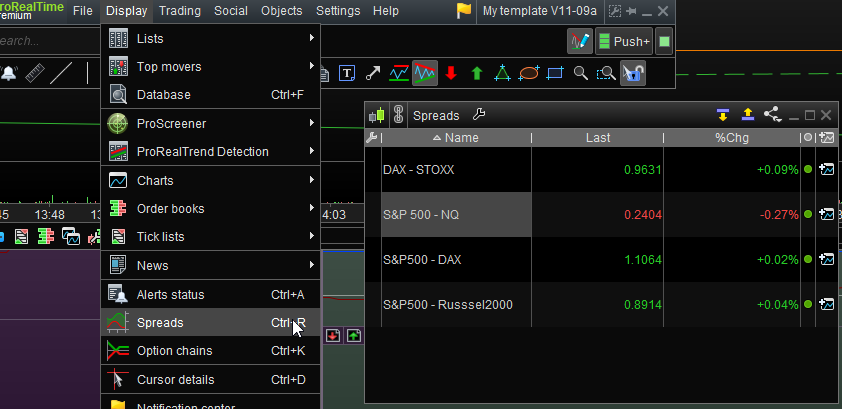Screen dimensions: 842x409
Task: Select the rectangle shape tool
Action: pos(555,73)
